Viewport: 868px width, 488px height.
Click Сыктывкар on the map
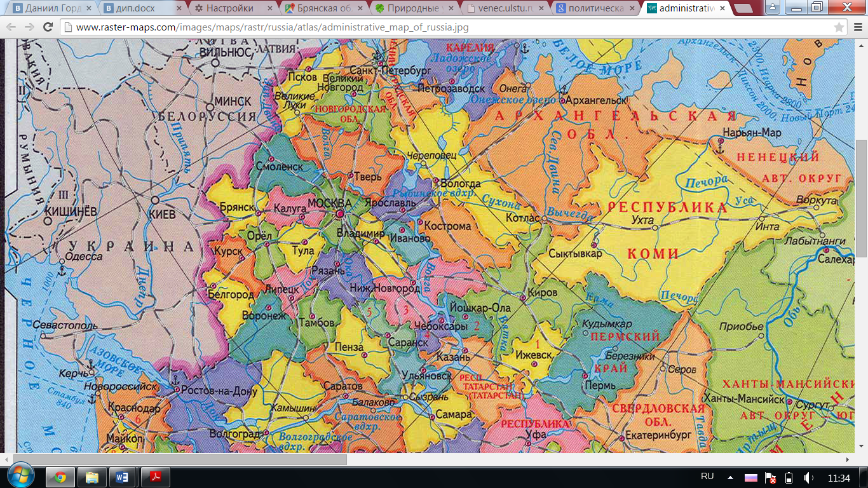coord(575,254)
